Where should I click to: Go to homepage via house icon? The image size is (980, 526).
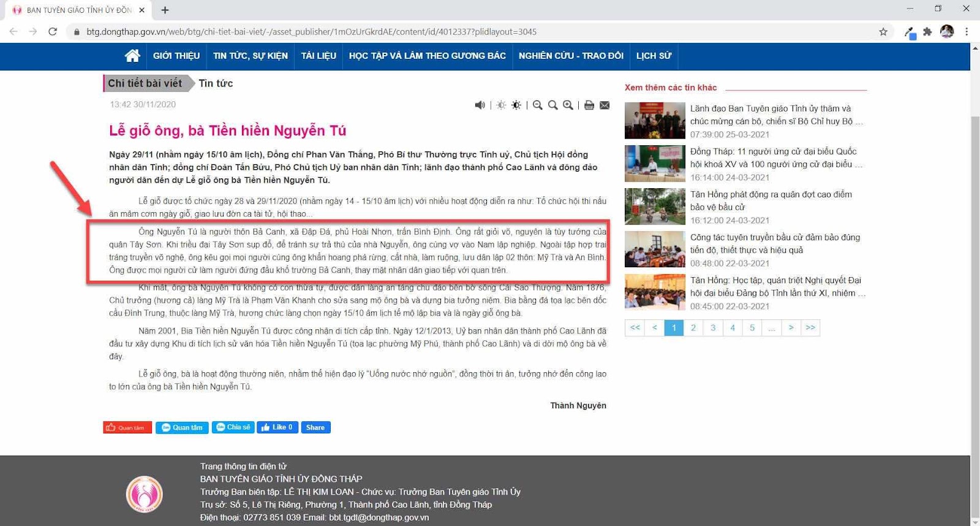132,56
